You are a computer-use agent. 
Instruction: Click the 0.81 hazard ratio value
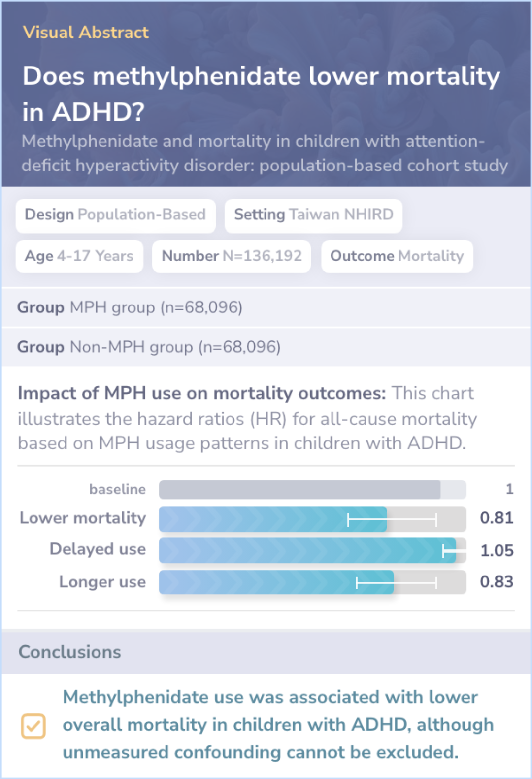click(497, 518)
